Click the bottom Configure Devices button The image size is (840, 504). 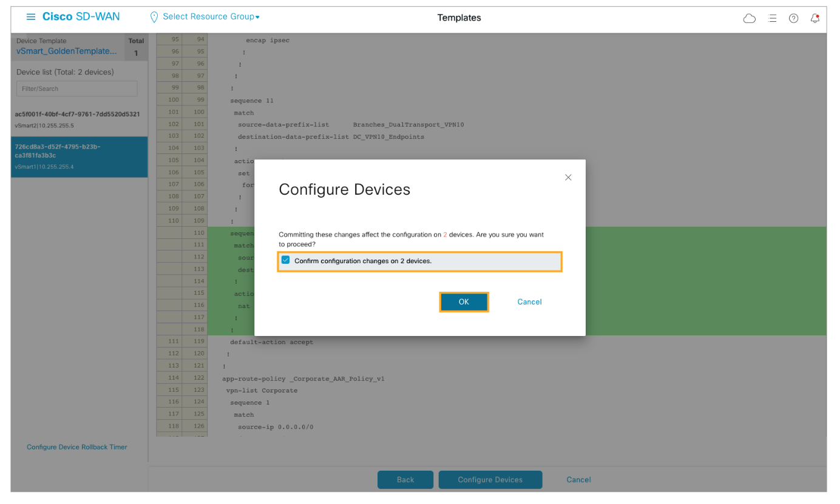[490, 480]
